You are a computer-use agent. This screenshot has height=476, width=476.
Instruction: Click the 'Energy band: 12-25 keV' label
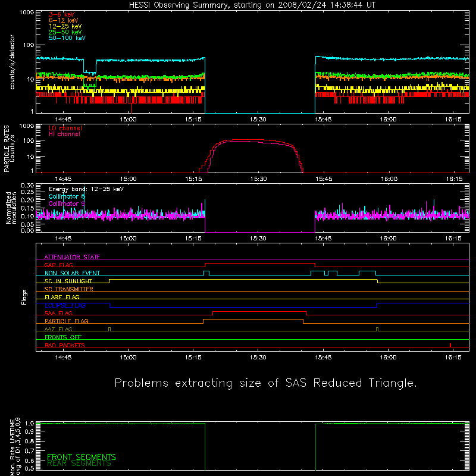86,189
